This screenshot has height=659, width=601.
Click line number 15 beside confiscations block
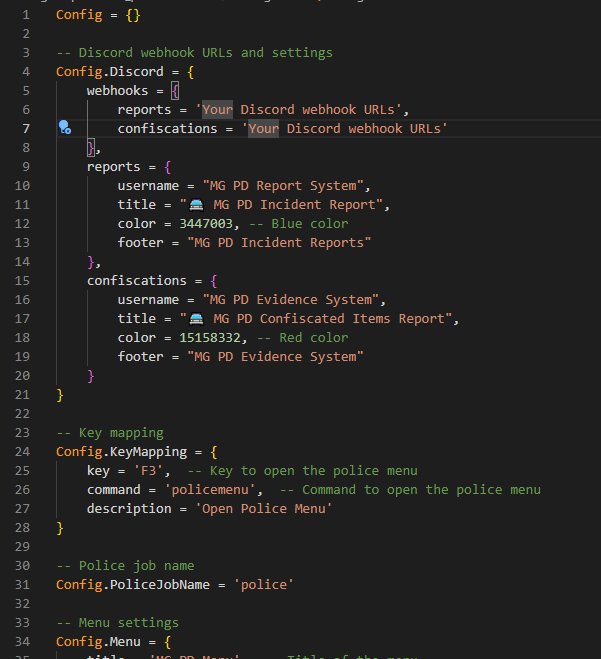(x=23, y=281)
